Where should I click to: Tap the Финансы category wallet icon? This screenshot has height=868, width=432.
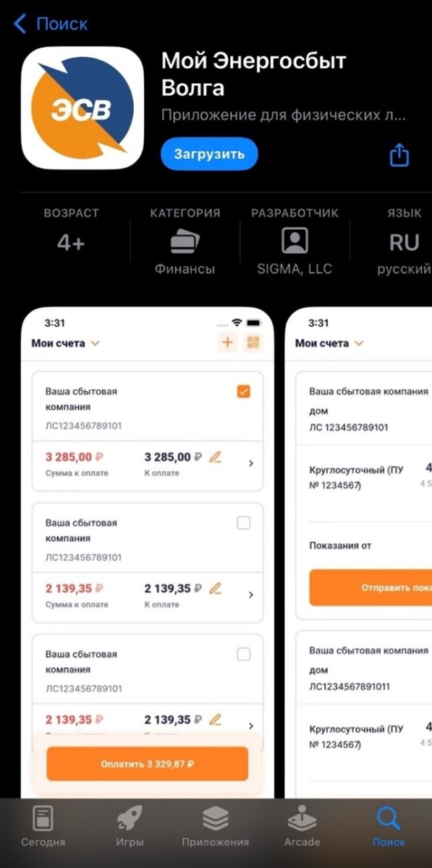point(185,241)
